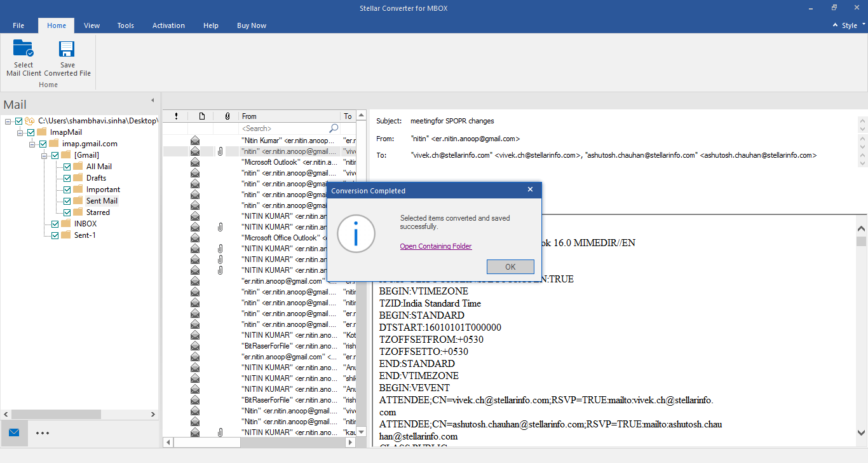Click the Select Mail Client ribbon icon
868x463 pixels.
(x=24, y=49)
